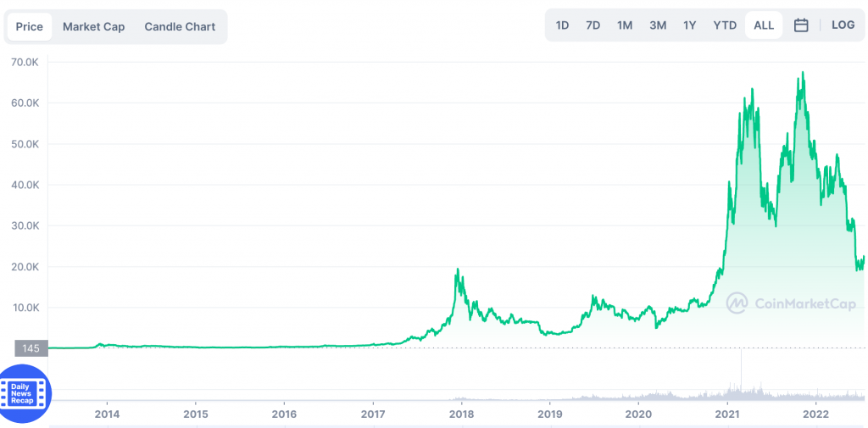Screen dimensions: 868x428
Task: Click the CoinMarketCap watermark logo
Action: tap(791, 303)
